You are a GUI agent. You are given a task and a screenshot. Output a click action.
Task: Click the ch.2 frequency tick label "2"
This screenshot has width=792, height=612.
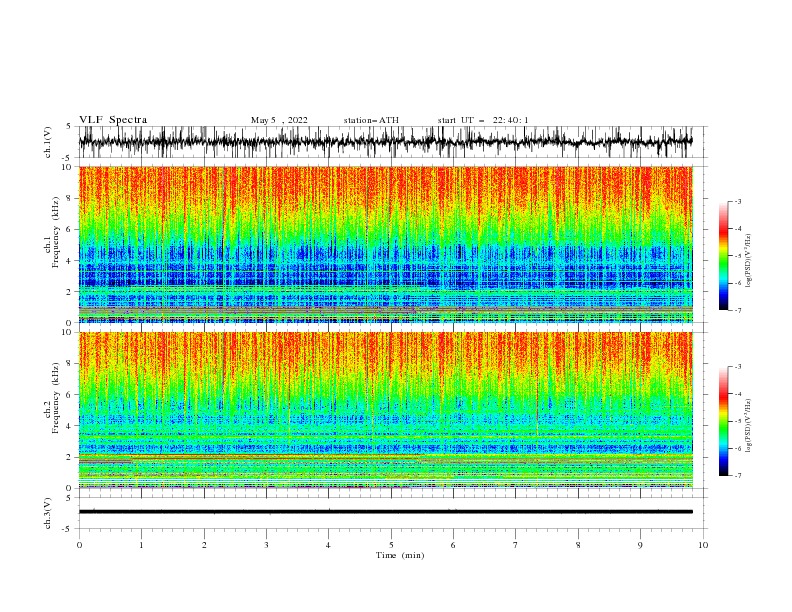click(69, 457)
